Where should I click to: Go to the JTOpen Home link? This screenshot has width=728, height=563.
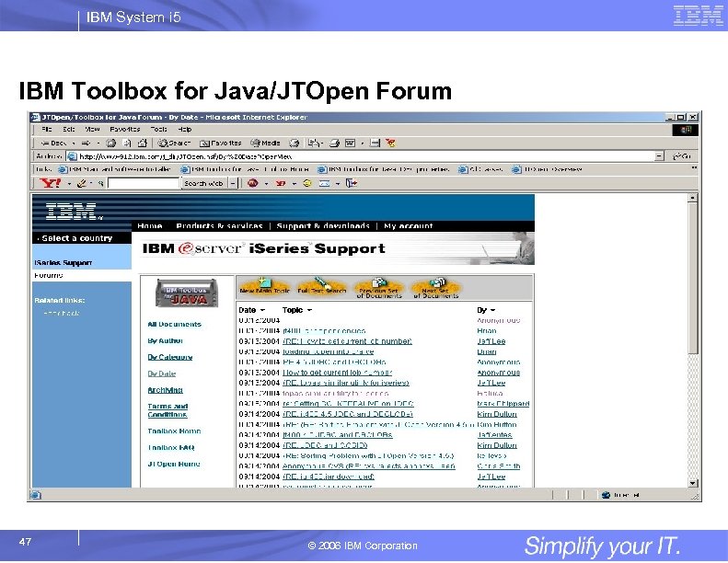click(x=174, y=464)
